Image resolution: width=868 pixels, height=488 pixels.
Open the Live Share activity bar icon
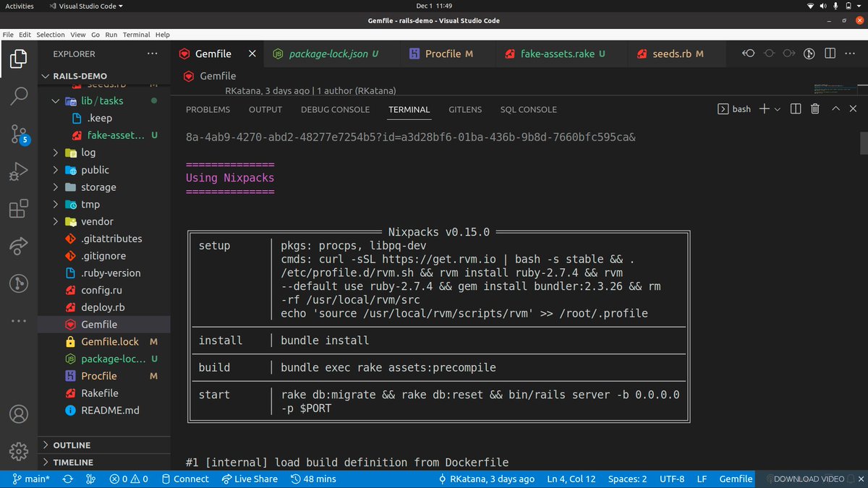(x=19, y=246)
